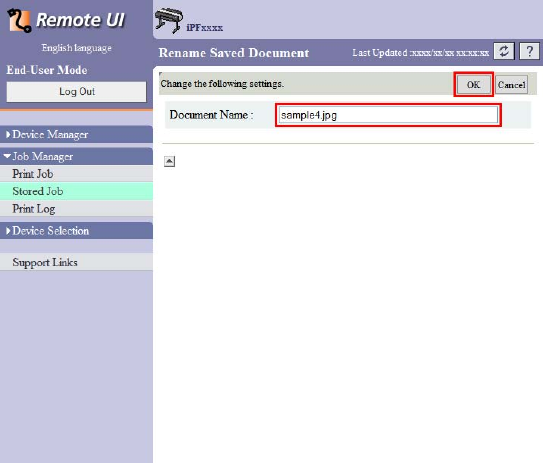Open the Print Log page
Viewport: 543px width, 463px height.
tap(76, 208)
